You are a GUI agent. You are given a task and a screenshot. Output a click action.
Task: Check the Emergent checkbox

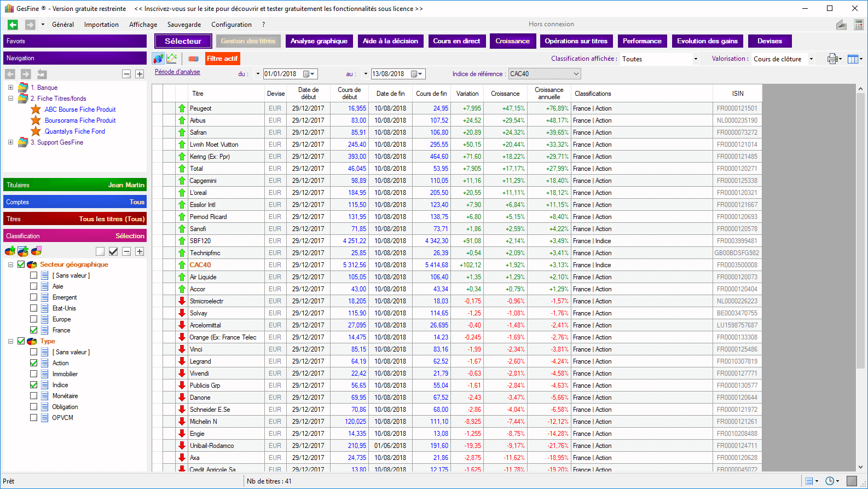point(34,297)
